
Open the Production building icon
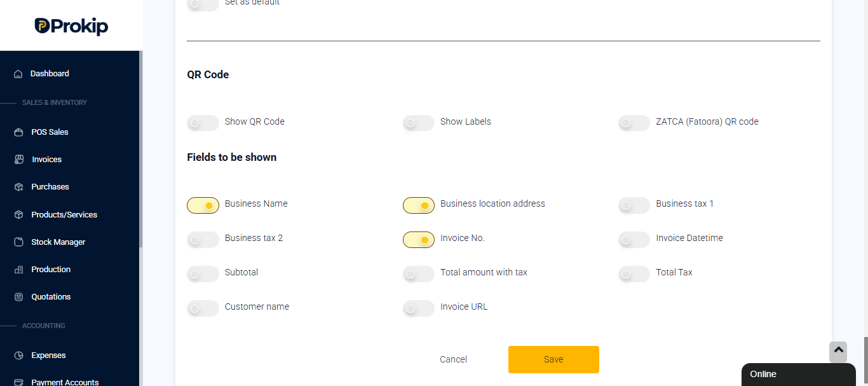(18, 270)
